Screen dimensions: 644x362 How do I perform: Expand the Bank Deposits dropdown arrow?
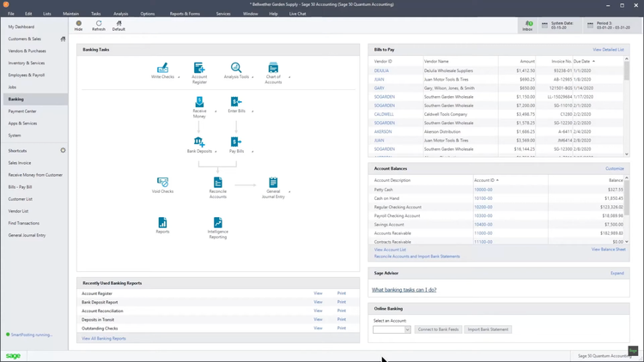pos(216,152)
